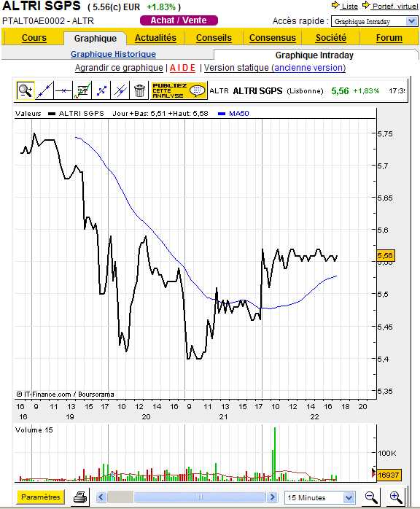Click Version statique link
Viewport: 420px width, 509px height.
coord(236,68)
